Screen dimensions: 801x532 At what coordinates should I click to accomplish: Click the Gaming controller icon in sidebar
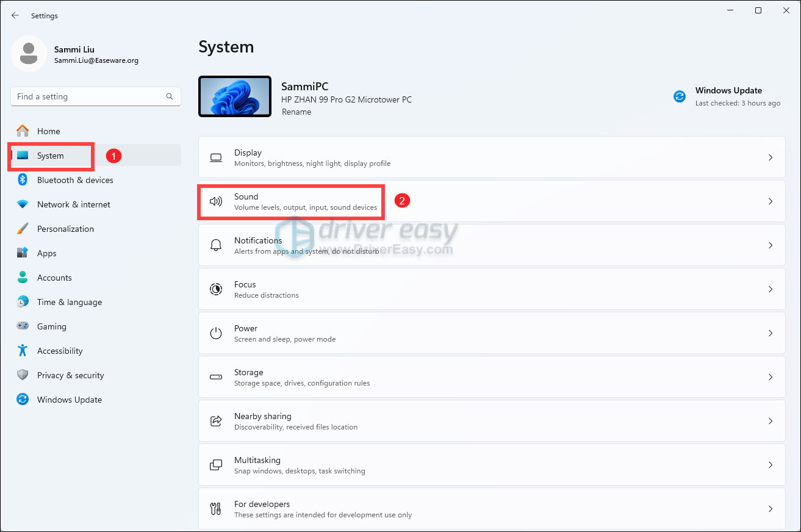tap(23, 326)
